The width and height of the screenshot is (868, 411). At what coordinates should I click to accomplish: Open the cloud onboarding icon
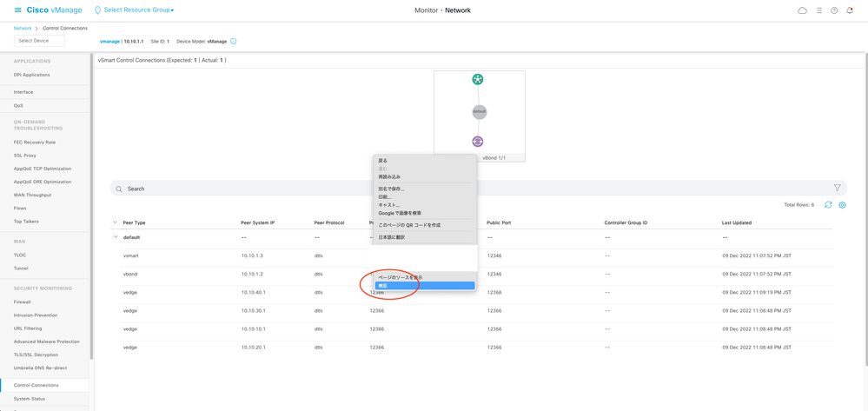click(x=802, y=10)
